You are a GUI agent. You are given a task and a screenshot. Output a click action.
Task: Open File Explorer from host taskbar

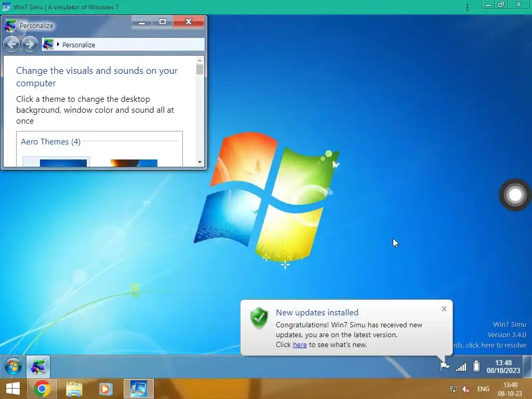(74, 389)
